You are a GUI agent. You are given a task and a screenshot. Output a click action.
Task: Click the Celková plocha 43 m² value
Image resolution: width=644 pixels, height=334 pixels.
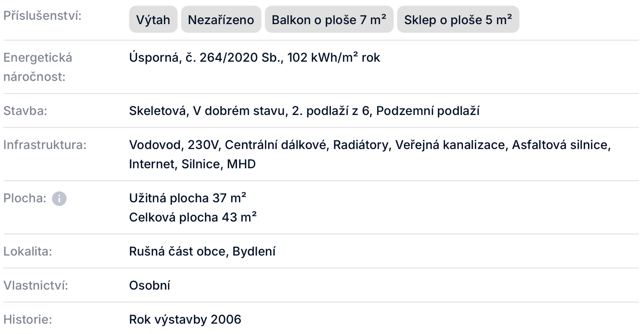(193, 217)
